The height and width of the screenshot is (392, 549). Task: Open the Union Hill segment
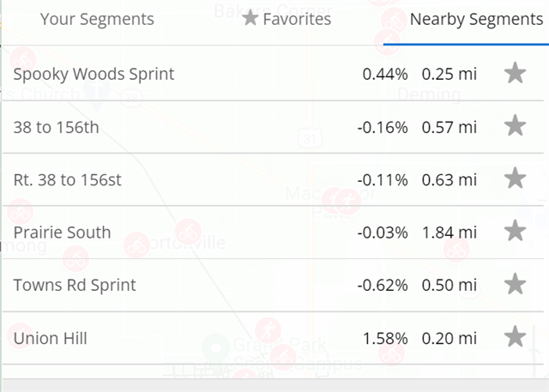273,338
